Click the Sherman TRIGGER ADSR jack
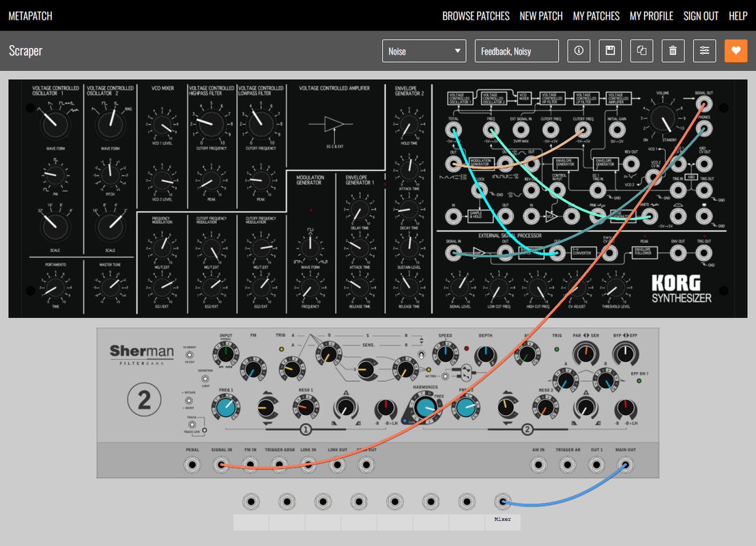The width and height of the screenshot is (756, 546). tap(279, 465)
